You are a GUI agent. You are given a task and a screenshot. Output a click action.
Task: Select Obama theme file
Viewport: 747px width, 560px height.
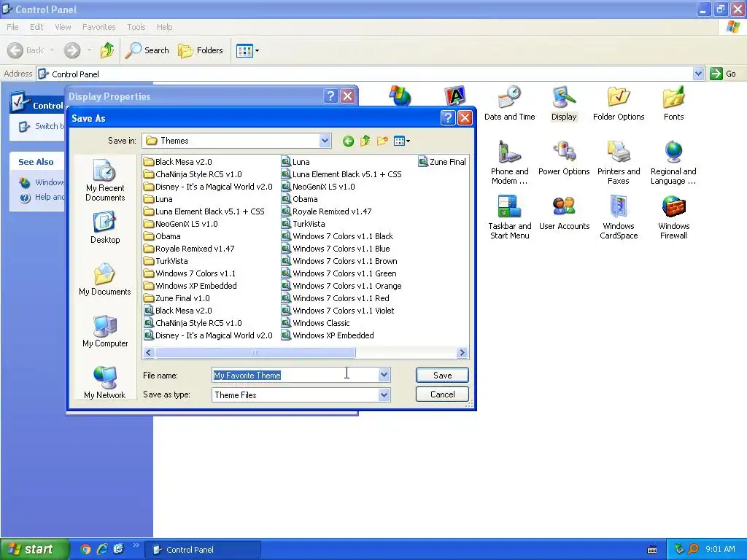[x=300, y=199]
